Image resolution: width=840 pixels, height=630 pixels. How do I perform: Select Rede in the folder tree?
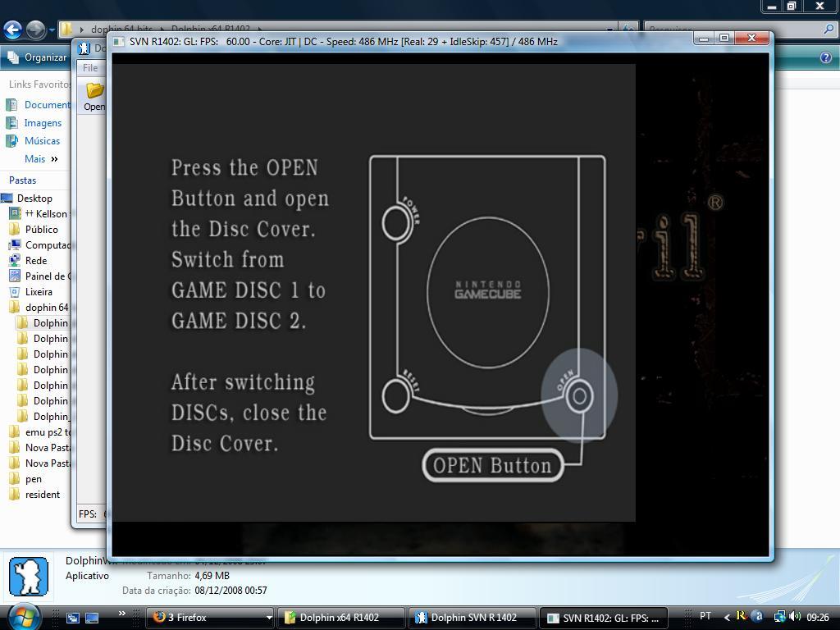(29, 260)
